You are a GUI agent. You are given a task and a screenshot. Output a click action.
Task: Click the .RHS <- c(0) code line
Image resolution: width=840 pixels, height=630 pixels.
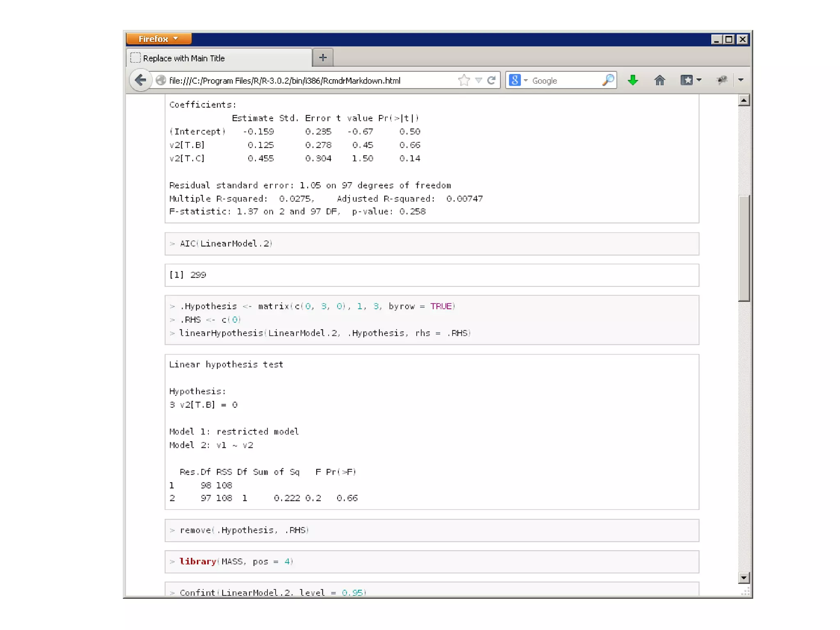click(x=205, y=320)
